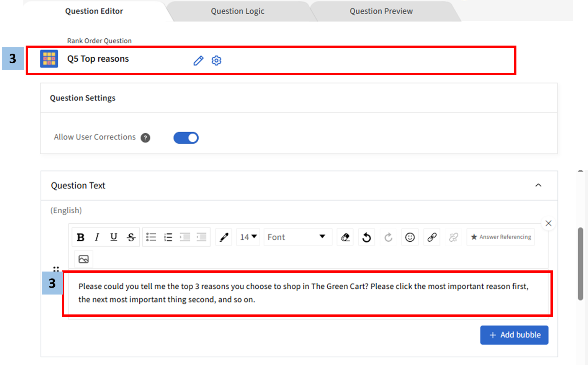Insert a hyperlink with the link icon
This screenshot has width=588, height=365.
coord(432,237)
